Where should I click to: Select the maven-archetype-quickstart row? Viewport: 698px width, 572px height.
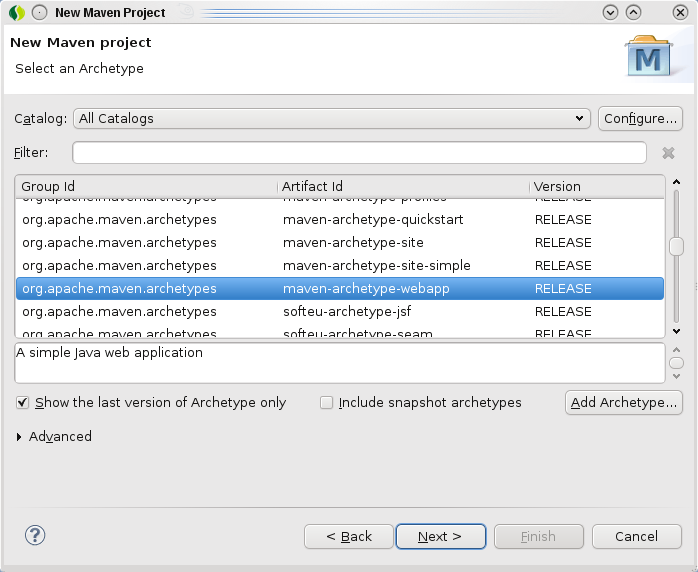[340, 219]
